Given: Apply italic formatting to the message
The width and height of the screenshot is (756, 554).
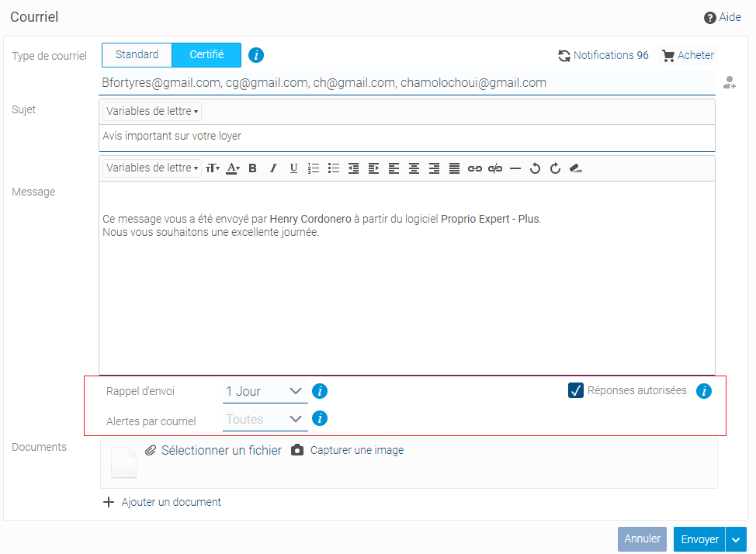Looking at the screenshot, I should coord(272,168).
